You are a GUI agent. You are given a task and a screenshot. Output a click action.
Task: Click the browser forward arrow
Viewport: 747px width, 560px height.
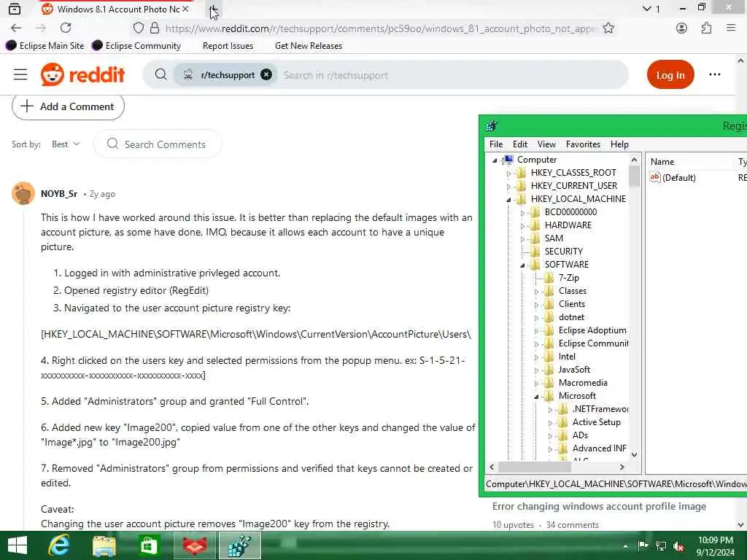point(41,28)
